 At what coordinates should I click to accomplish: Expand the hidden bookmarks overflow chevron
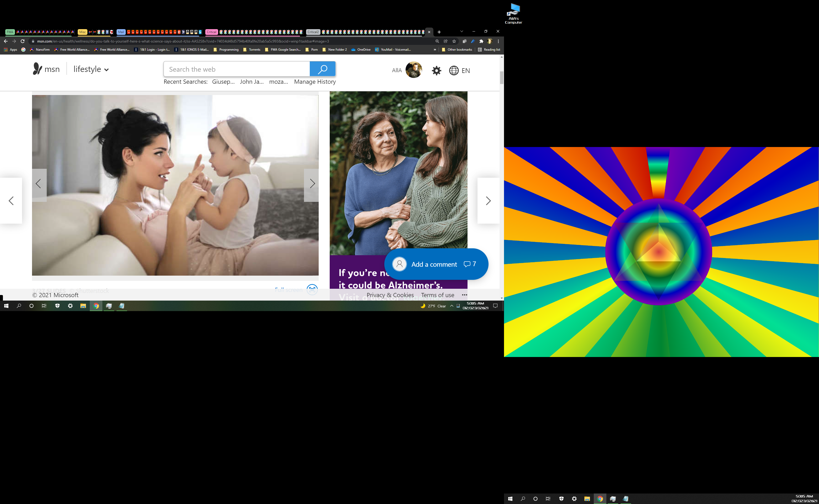point(435,50)
